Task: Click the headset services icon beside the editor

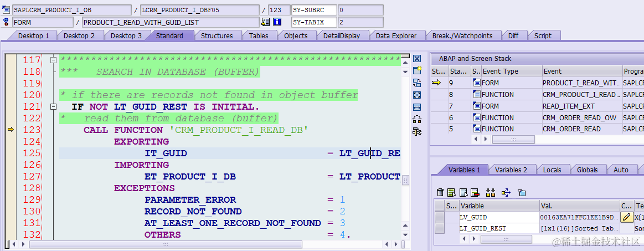Action: coord(417,120)
